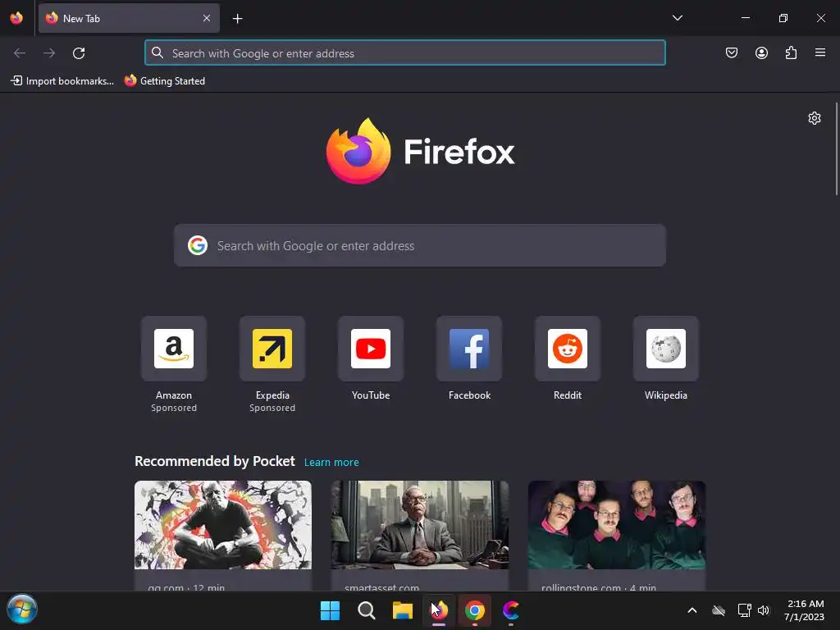Close the New Tab tab

(x=207, y=18)
